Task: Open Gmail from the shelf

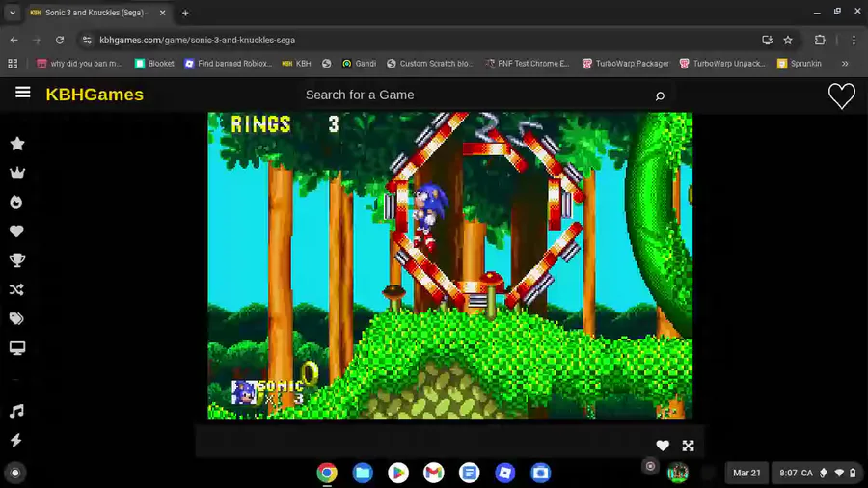Action: tap(433, 474)
